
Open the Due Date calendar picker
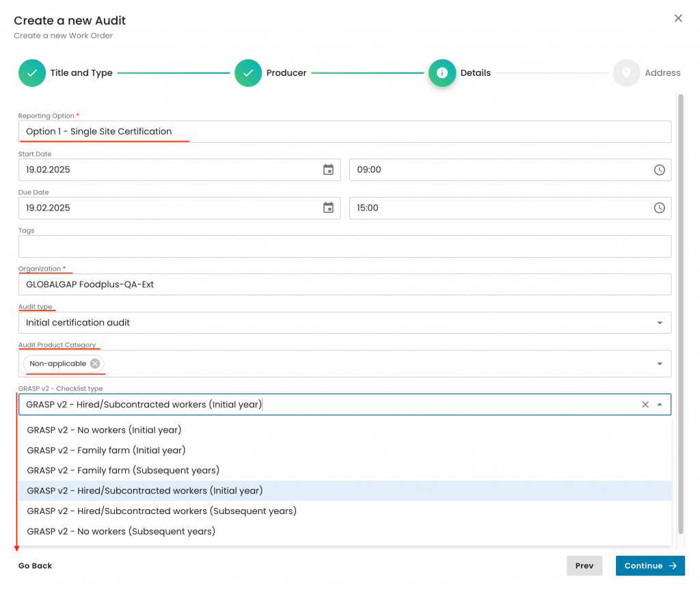(328, 208)
